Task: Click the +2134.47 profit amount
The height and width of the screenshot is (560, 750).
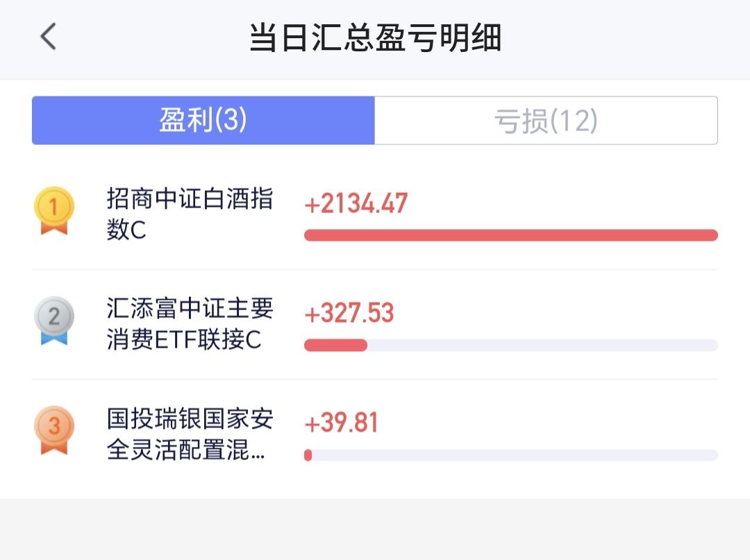Action: [356, 204]
